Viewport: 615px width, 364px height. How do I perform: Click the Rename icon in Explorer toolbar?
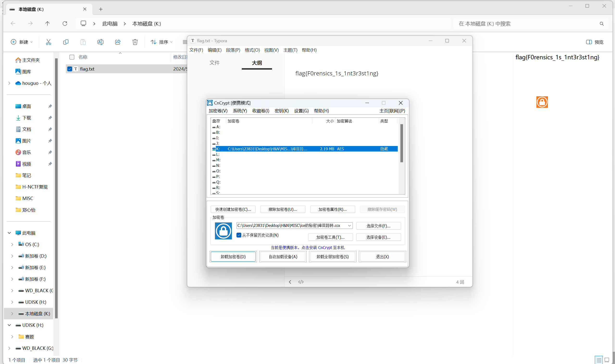point(100,42)
